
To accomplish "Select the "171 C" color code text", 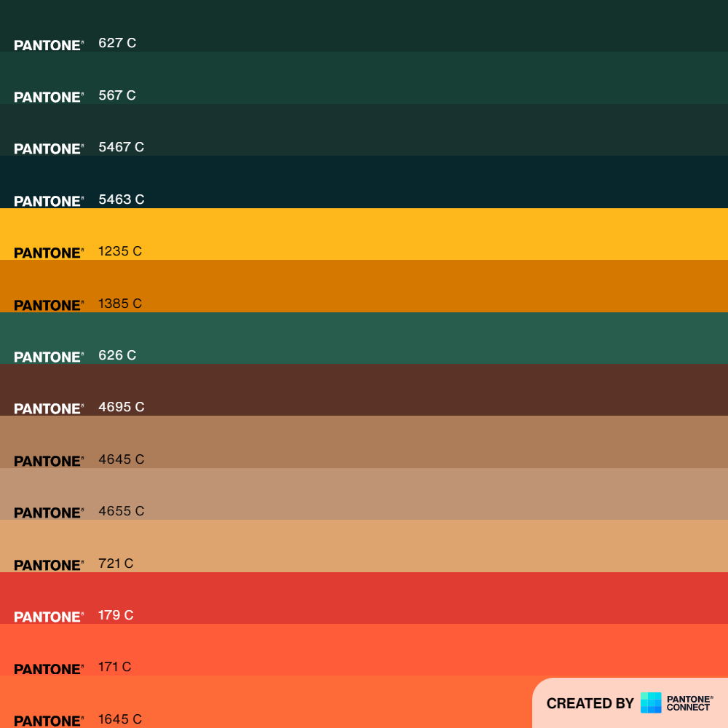I will [115, 667].
